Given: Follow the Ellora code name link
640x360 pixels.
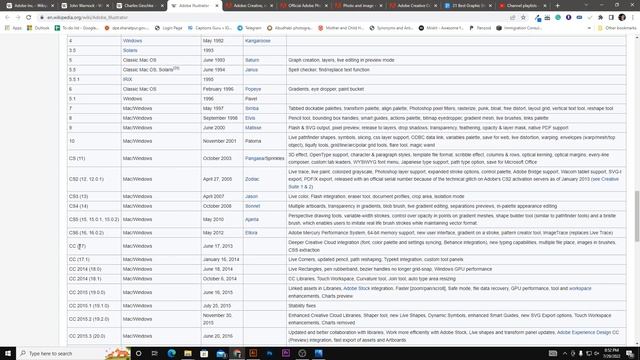Looking at the screenshot, I should 251,233.
